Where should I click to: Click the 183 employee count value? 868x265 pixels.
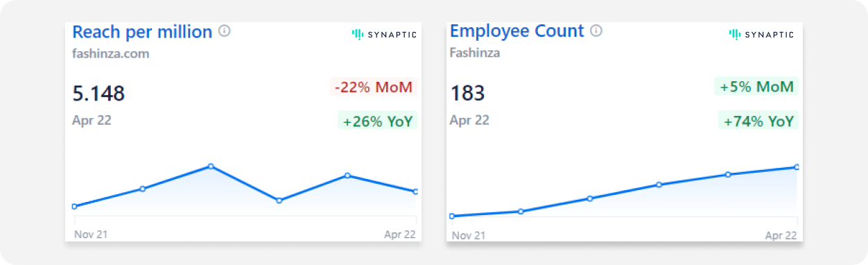[467, 93]
